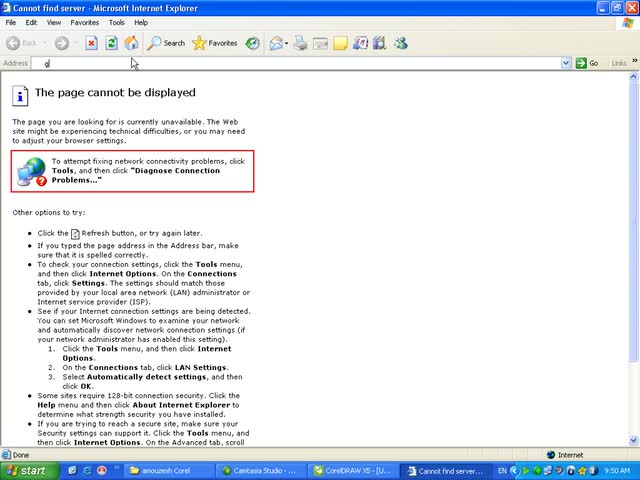Click the scrollbar down arrow

633,440
